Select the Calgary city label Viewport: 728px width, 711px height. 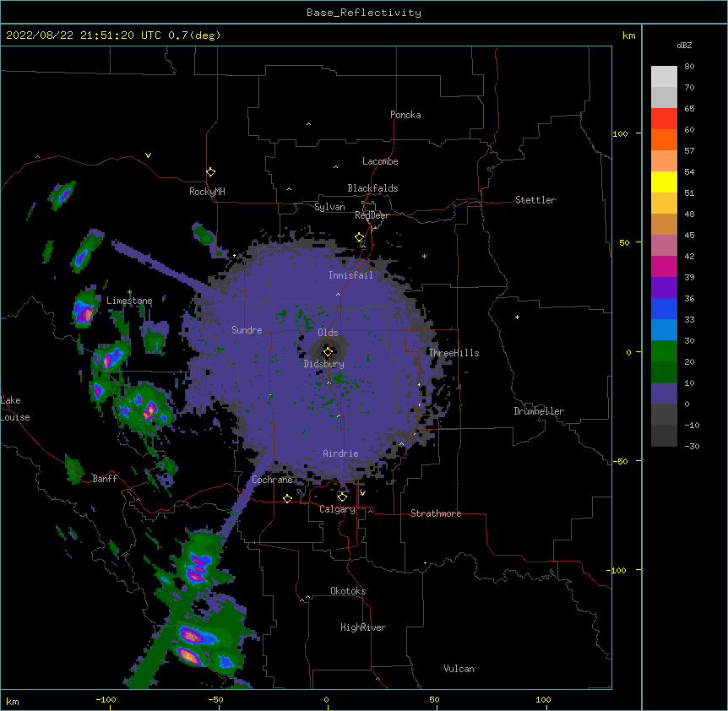[337, 509]
